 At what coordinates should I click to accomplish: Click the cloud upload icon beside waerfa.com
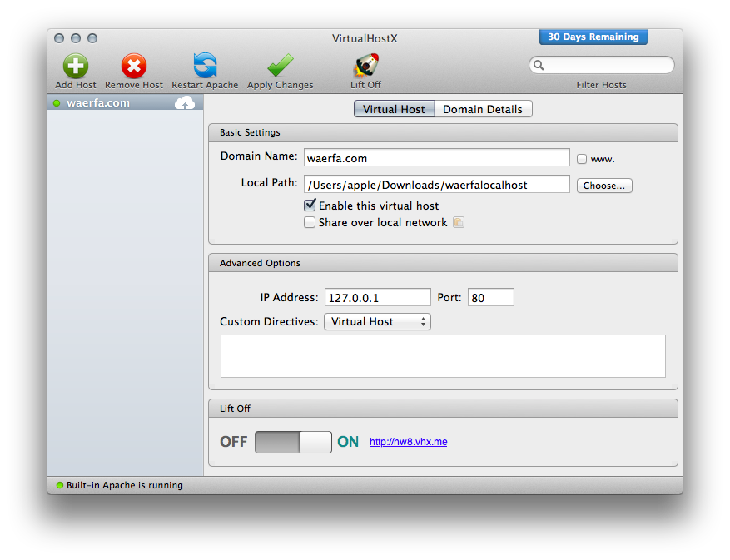(185, 103)
